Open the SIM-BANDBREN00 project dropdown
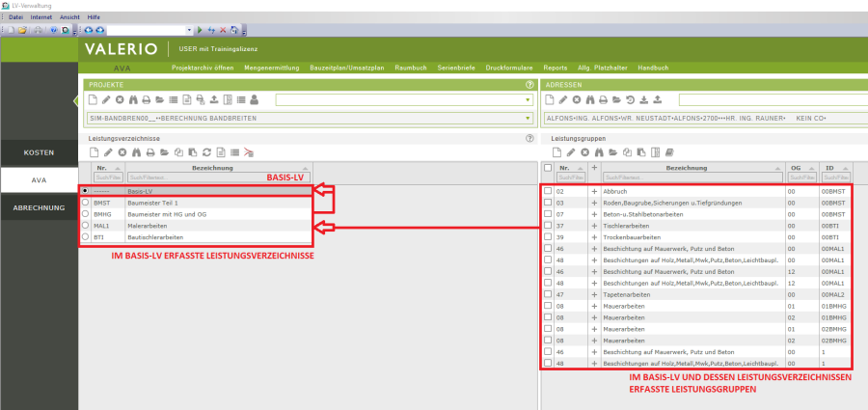The width and height of the screenshot is (868, 410). click(528, 118)
